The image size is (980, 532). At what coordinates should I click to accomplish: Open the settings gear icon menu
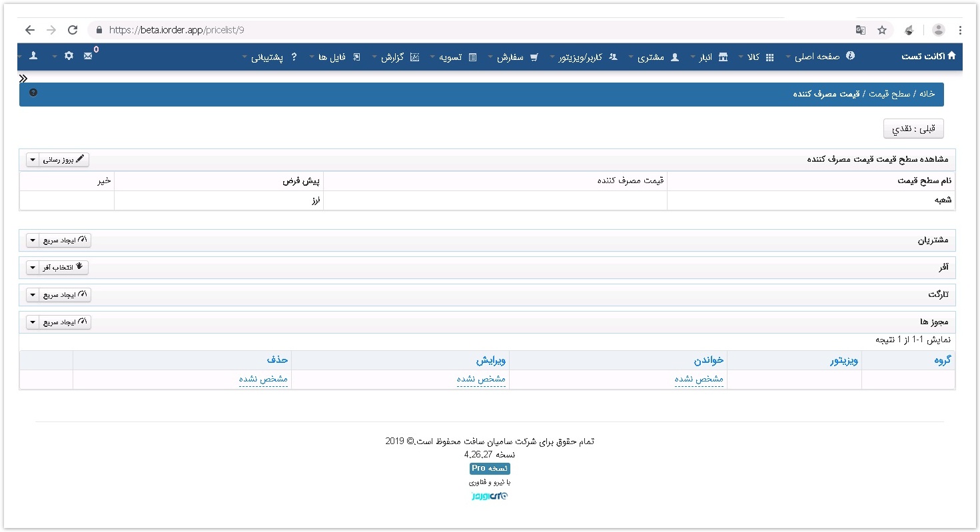coord(69,57)
